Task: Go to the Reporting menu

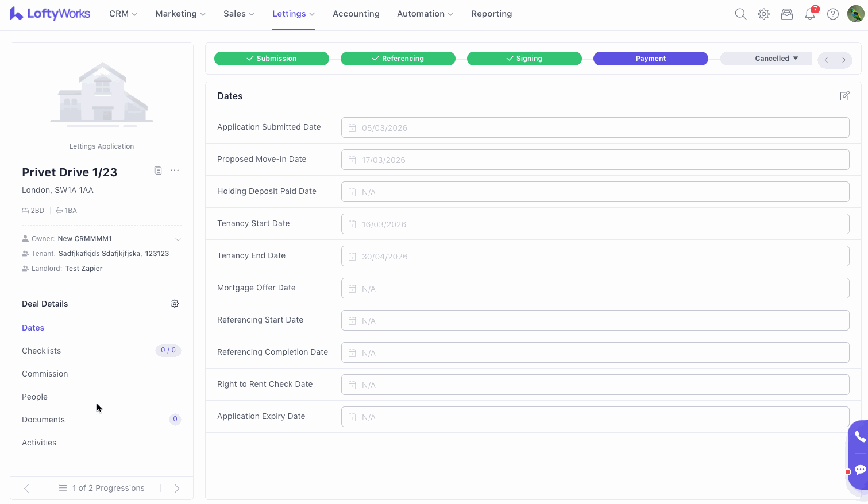Action: coord(491,14)
